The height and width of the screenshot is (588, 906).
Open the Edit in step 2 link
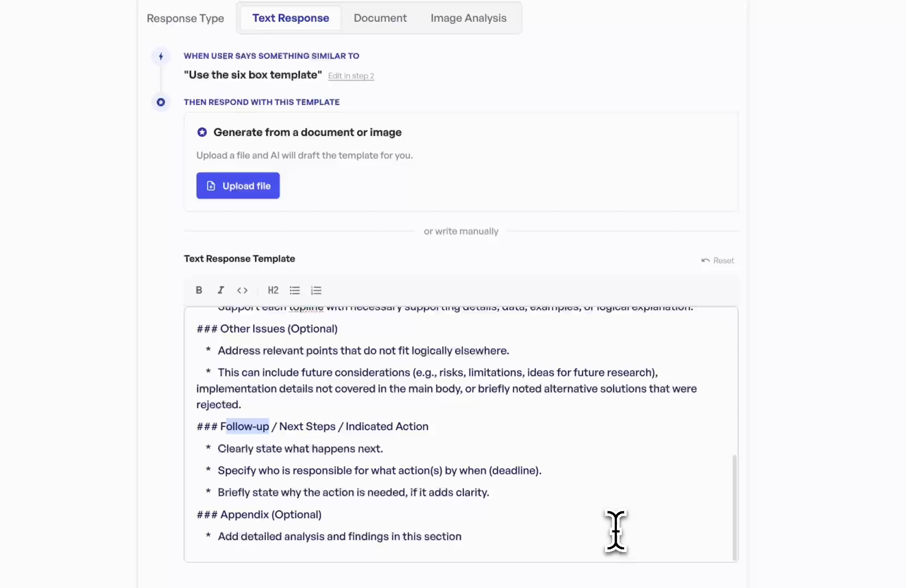(351, 76)
